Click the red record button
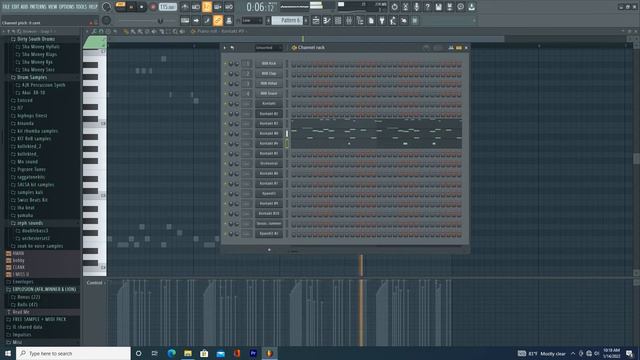 153,7
